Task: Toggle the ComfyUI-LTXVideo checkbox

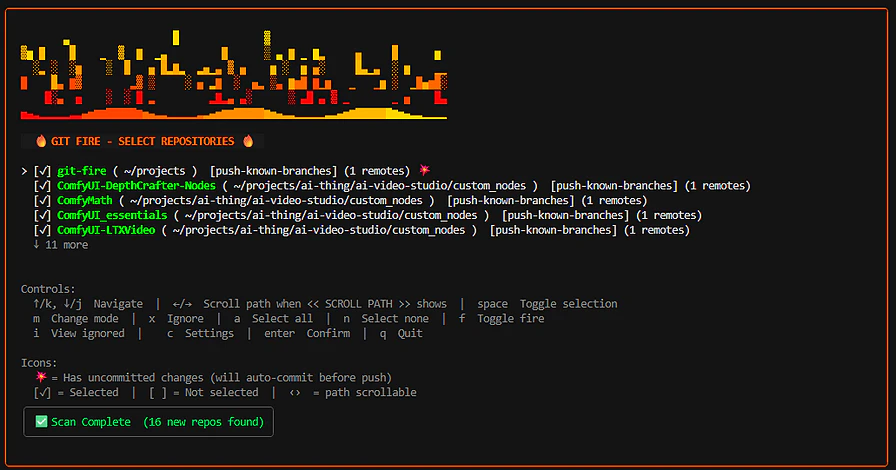Action: tap(42, 230)
